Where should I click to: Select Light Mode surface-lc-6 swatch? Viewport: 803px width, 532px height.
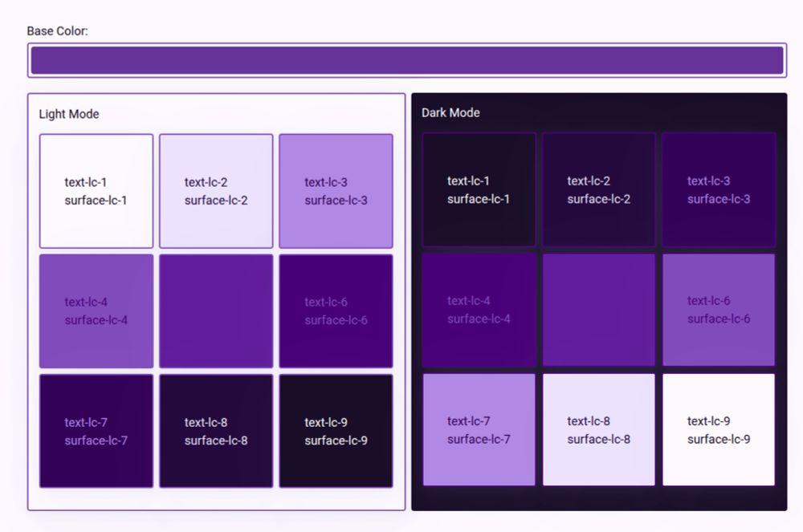click(x=336, y=311)
